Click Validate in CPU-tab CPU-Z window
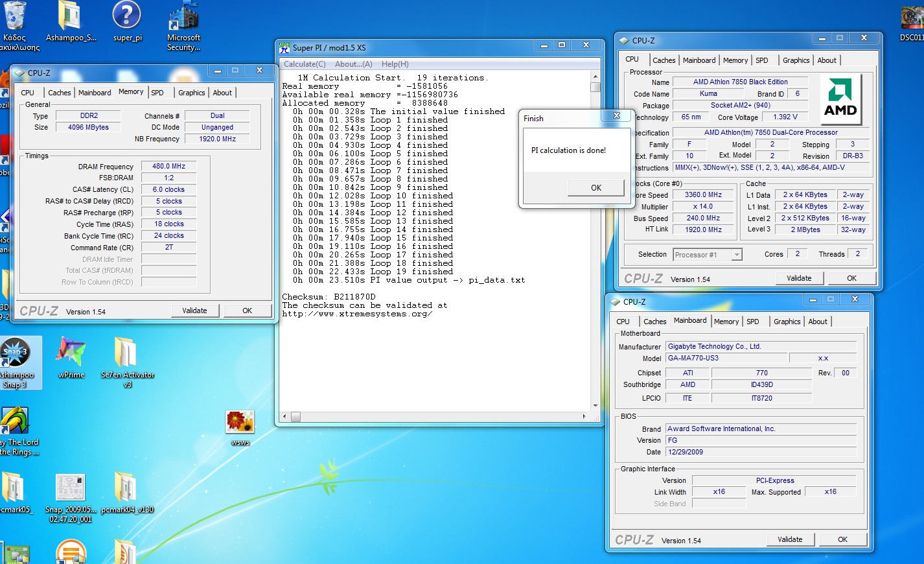This screenshot has width=924, height=564. [x=799, y=278]
